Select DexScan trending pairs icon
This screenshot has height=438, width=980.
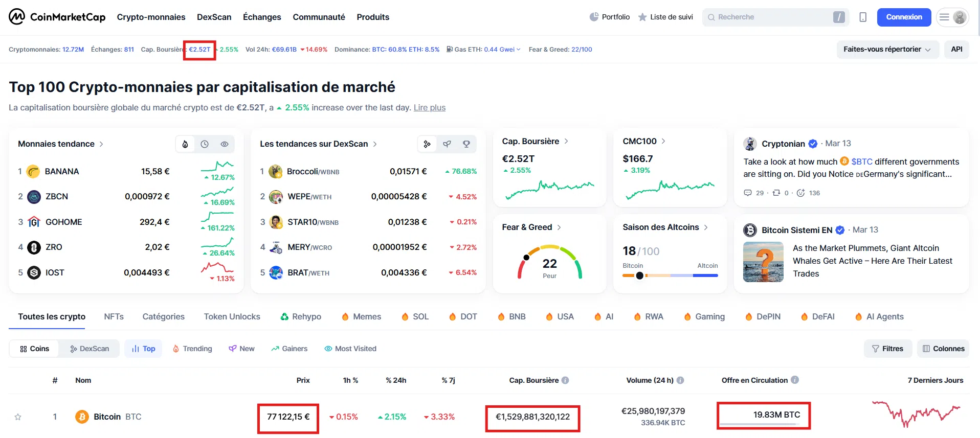[427, 144]
